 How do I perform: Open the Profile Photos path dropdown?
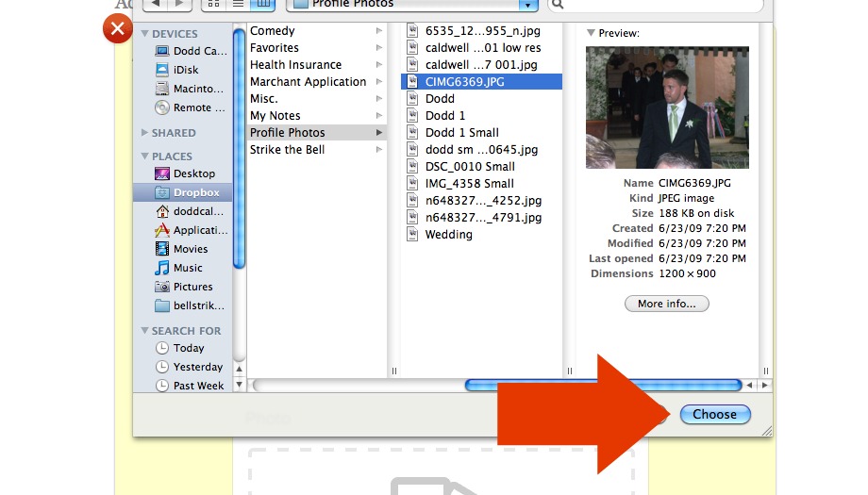click(x=412, y=5)
